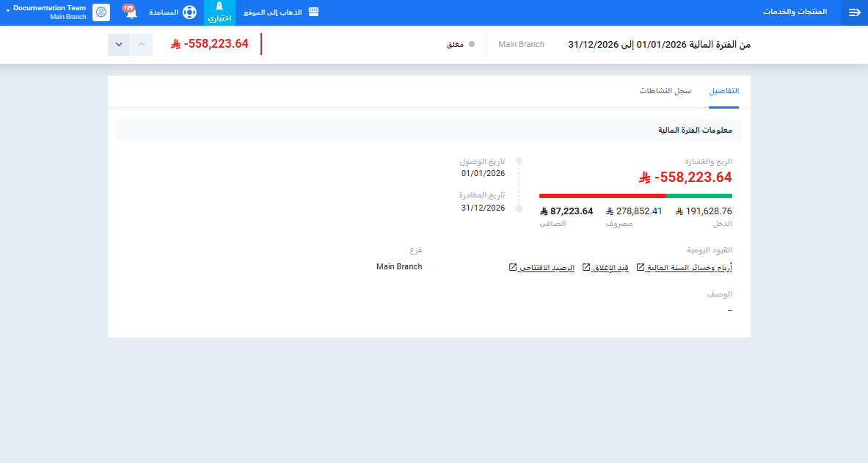Open الذهاب إلى الموقع link
The height and width of the screenshot is (463, 868).
[273, 12]
